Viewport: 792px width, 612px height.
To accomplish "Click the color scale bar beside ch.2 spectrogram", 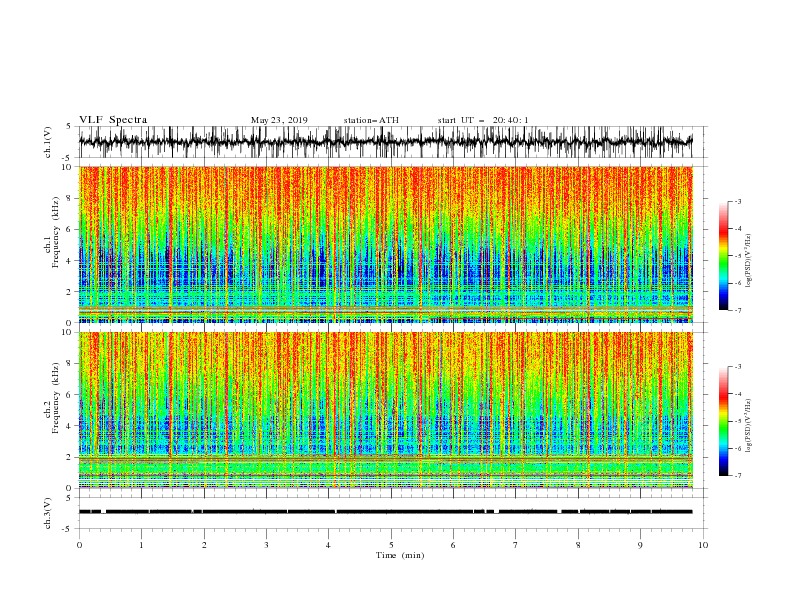I will pos(724,421).
